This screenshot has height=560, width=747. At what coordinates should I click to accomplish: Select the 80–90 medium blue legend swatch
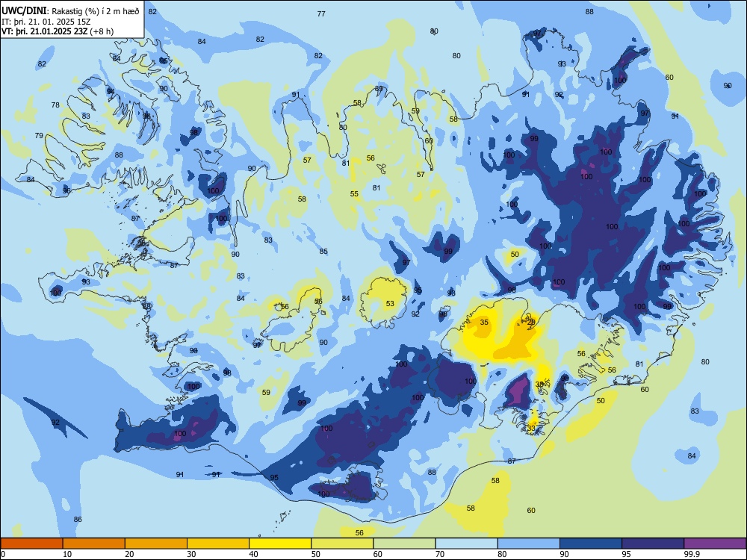pyautogui.click(x=529, y=544)
